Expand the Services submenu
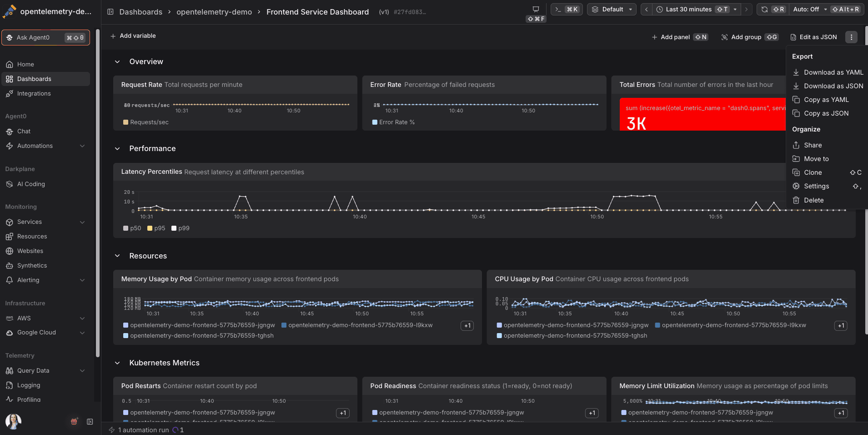Screen dimensions: 868x435 82,222
